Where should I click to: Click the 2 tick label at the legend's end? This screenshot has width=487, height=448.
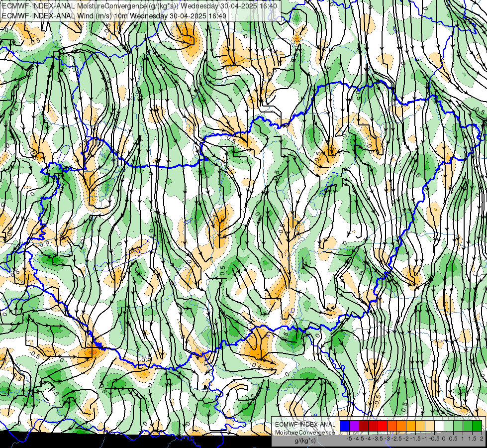pyautogui.click(x=482, y=439)
